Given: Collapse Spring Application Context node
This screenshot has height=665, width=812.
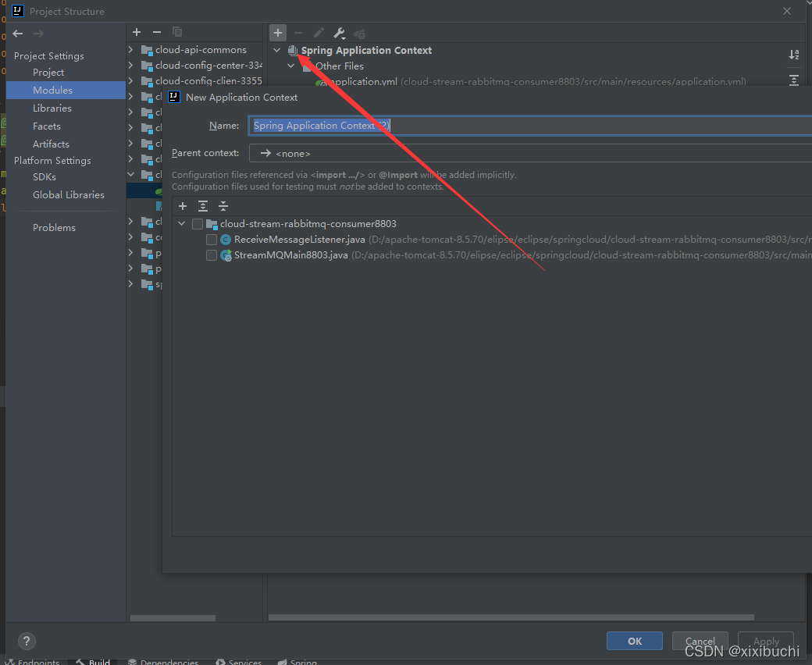Looking at the screenshot, I should pos(277,50).
